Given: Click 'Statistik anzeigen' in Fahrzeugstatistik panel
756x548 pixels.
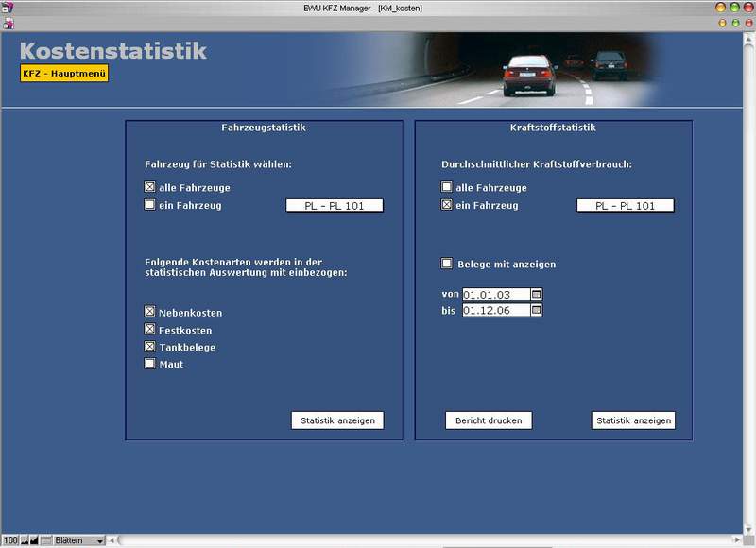Looking at the screenshot, I should (337, 420).
